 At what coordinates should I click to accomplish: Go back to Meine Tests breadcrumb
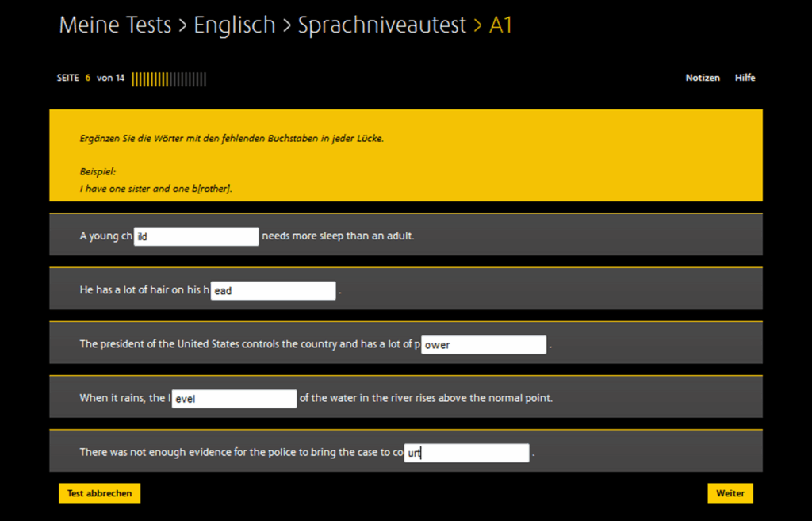115,25
